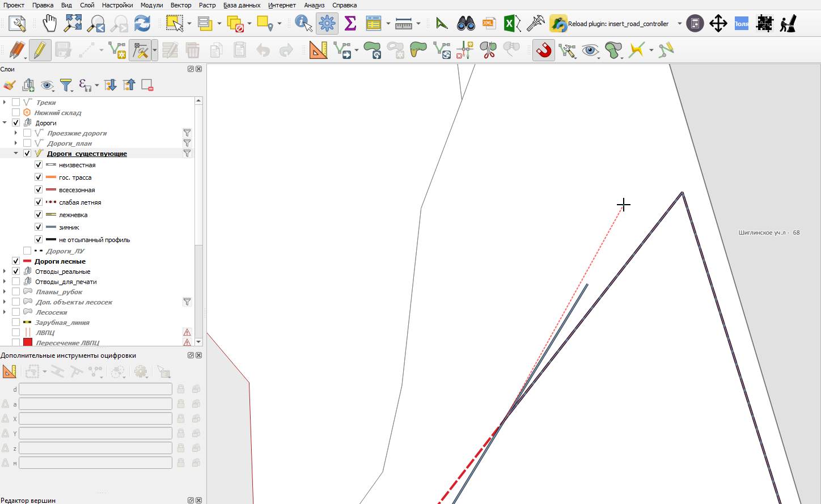Click the red всесезонная legend symbol
821x504 pixels.
click(x=51, y=190)
